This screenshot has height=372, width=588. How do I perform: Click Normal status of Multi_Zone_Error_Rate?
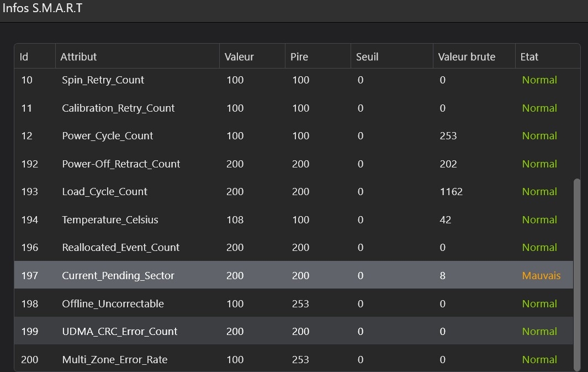539,359
